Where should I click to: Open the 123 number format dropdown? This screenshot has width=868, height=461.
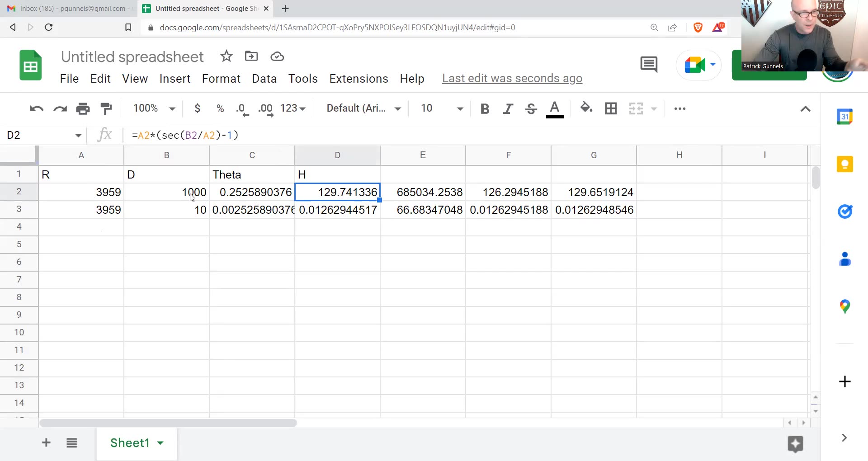pyautogui.click(x=293, y=108)
